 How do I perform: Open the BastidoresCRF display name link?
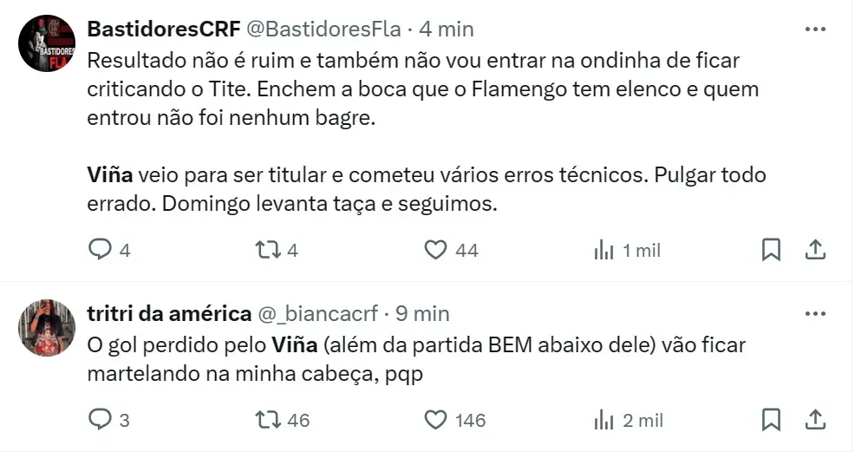click(163, 29)
